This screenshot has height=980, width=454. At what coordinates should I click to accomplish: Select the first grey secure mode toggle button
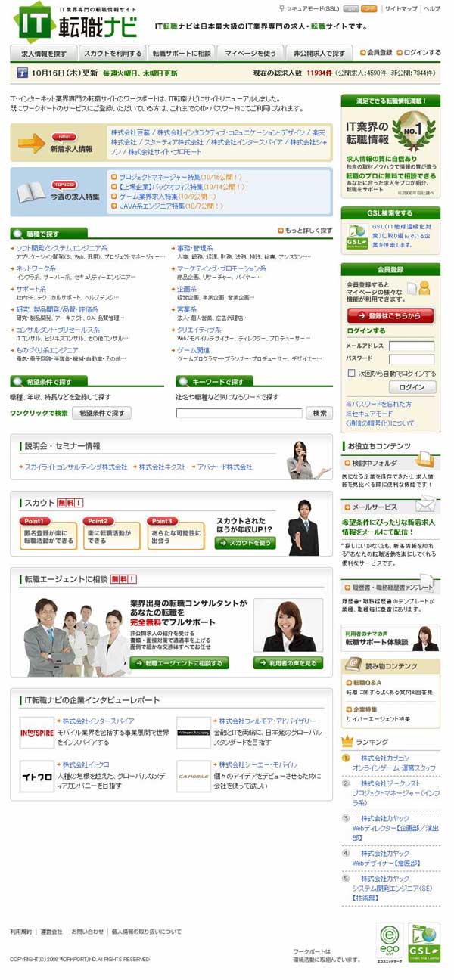pyautogui.click(x=351, y=8)
